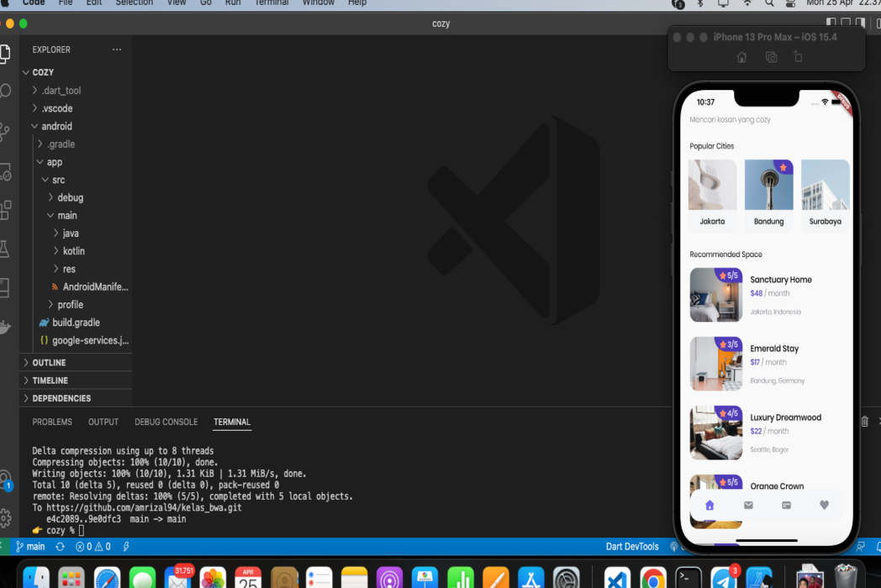Open the Help menu
Viewport: 881px width, 588px height.
356,3
